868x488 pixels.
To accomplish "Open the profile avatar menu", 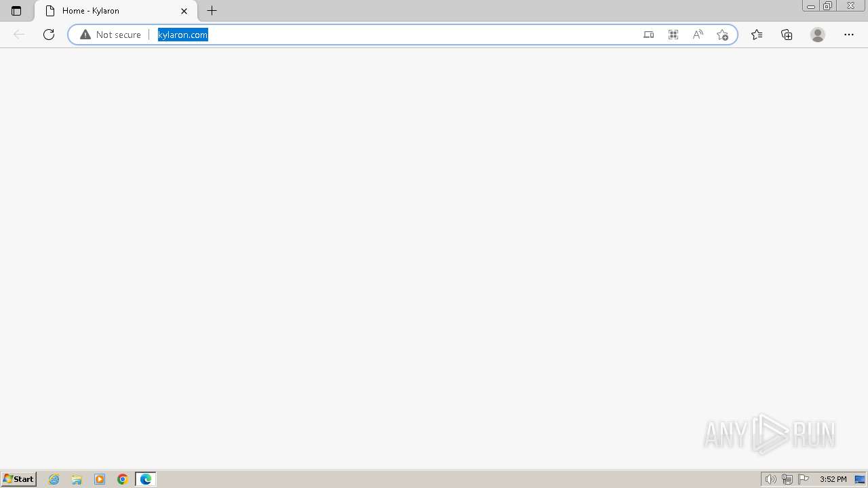I will [x=818, y=35].
